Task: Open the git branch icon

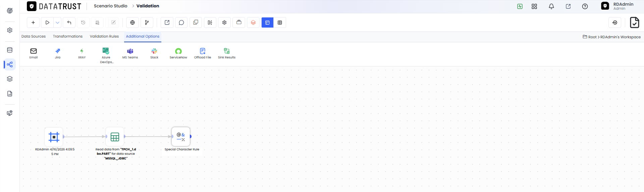Action: tap(147, 22)
